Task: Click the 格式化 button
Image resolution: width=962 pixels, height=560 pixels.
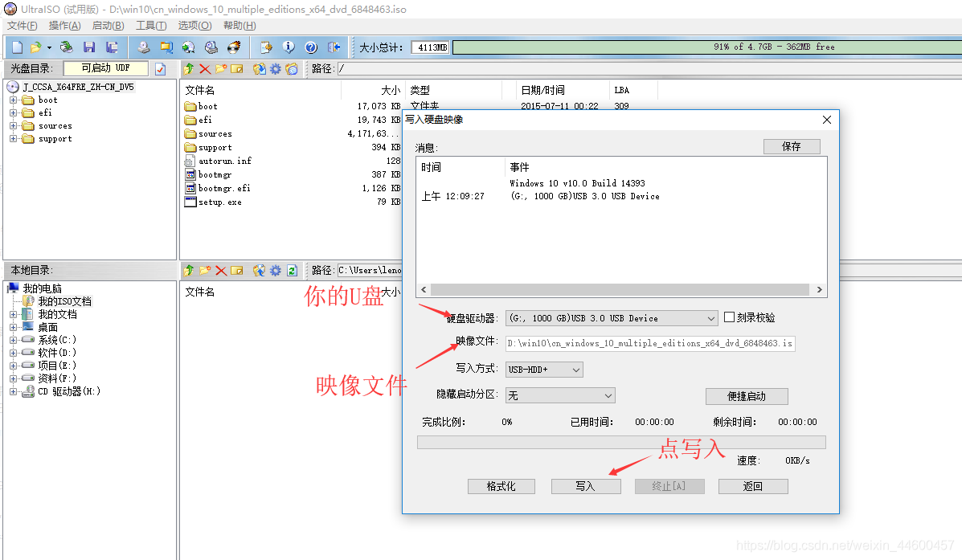Action: pos(501,486)
